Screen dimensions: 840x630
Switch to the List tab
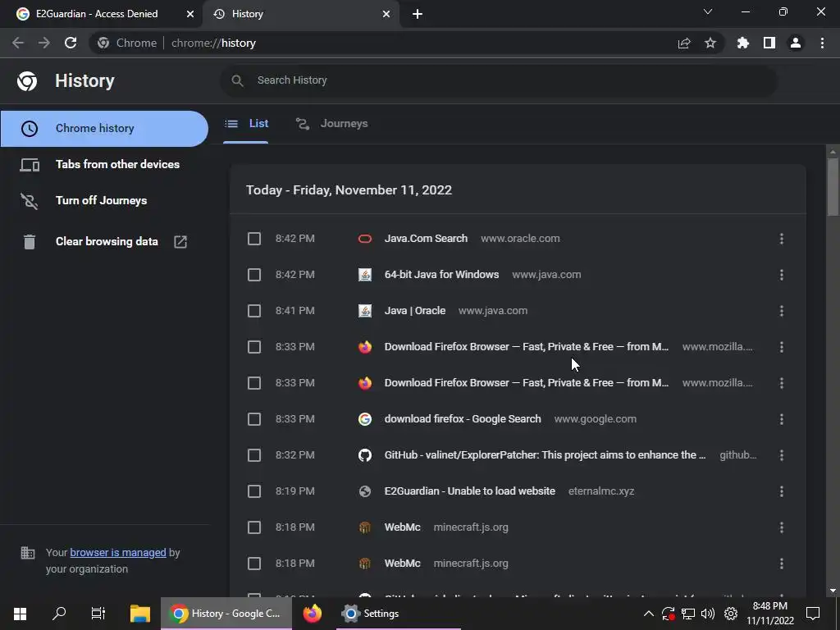(x=246, y=124)
